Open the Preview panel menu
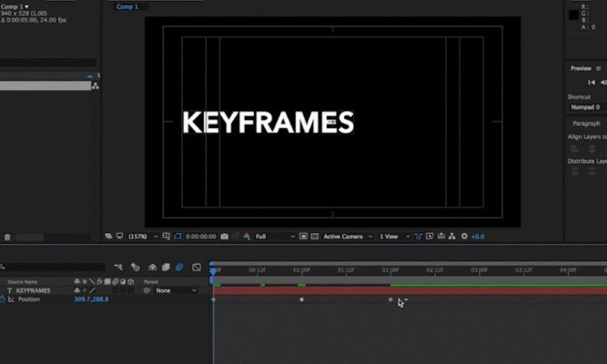The width and height of the screenshot is (607, 364). (600, 68)
